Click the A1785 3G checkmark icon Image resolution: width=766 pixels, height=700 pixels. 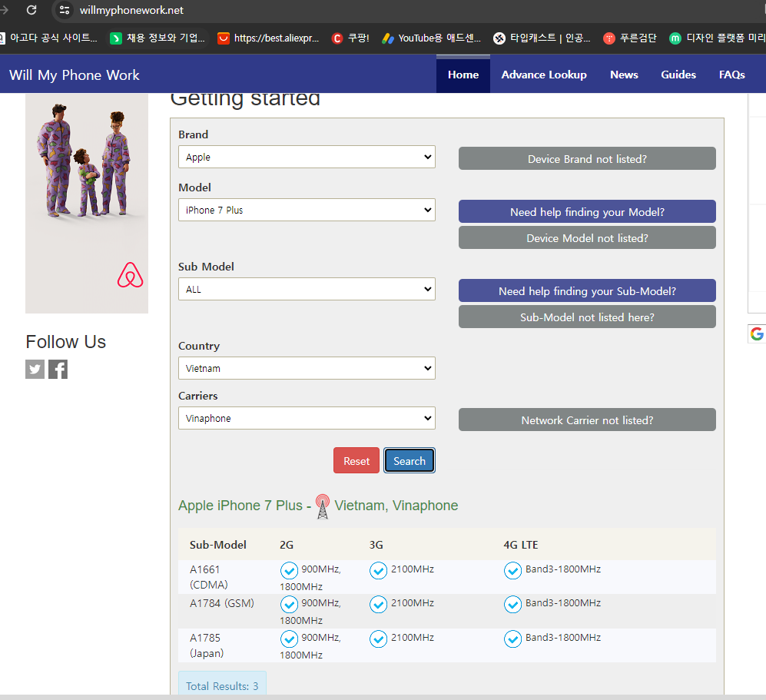tap(378, 639)
